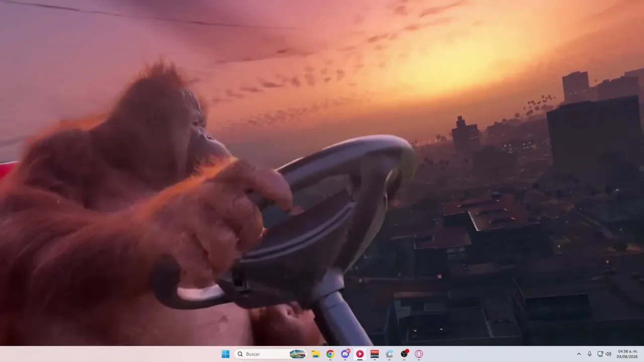
Task: Expand the hidden tray icons chevron
Action: point(579,354)
